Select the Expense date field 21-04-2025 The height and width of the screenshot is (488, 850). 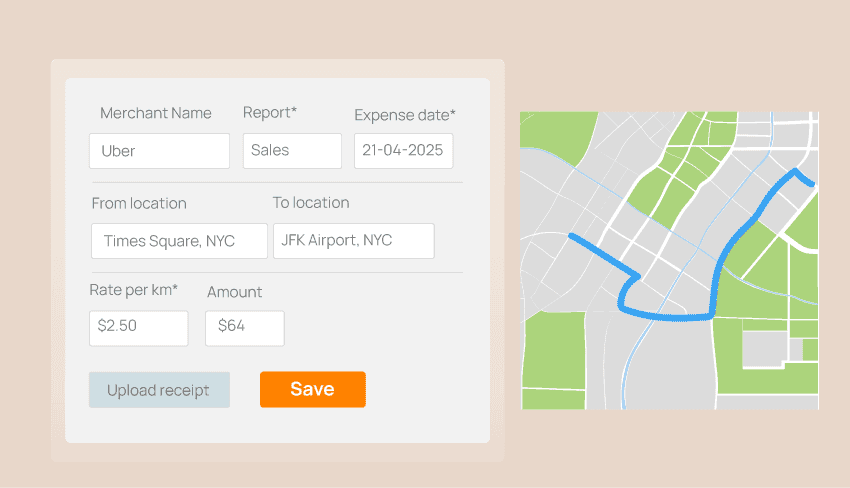[x=403, y=151]
